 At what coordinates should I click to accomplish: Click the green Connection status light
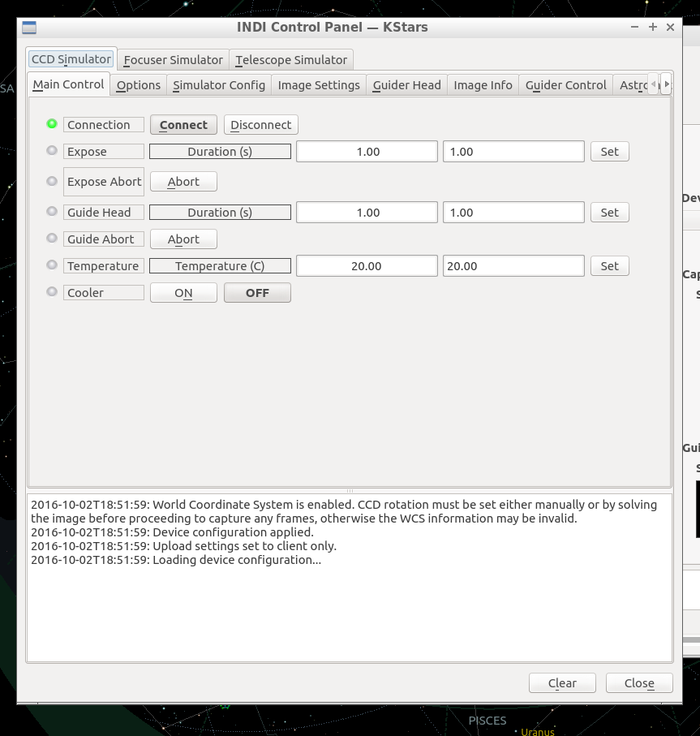click(x=52, y=124)
